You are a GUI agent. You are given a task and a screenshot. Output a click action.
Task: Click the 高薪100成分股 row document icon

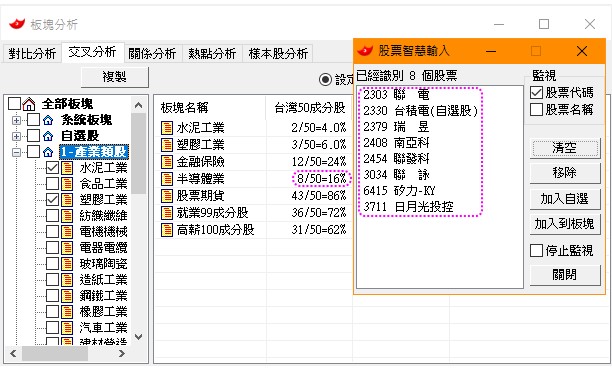(x=167, y=230)
